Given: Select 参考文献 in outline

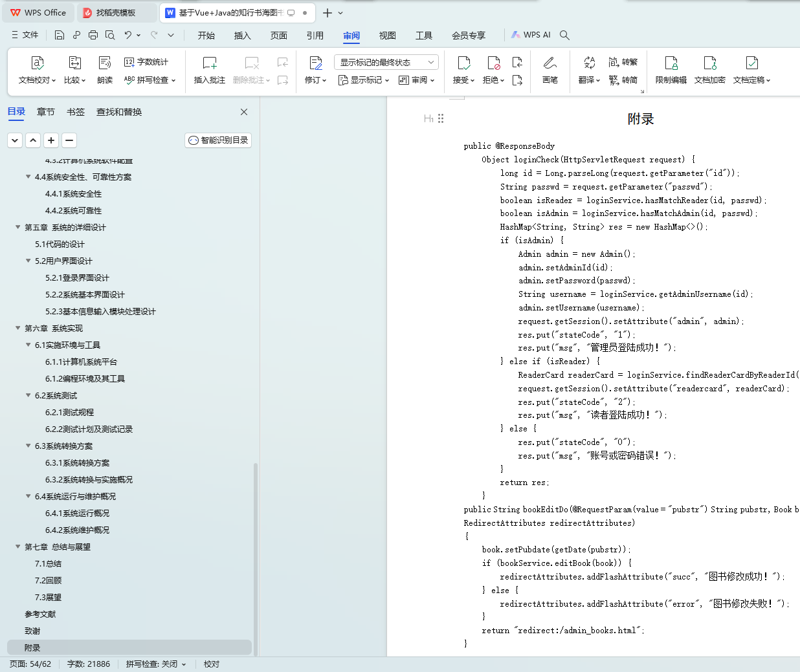Looking at the screenshot, I should [x=40, y=614].
